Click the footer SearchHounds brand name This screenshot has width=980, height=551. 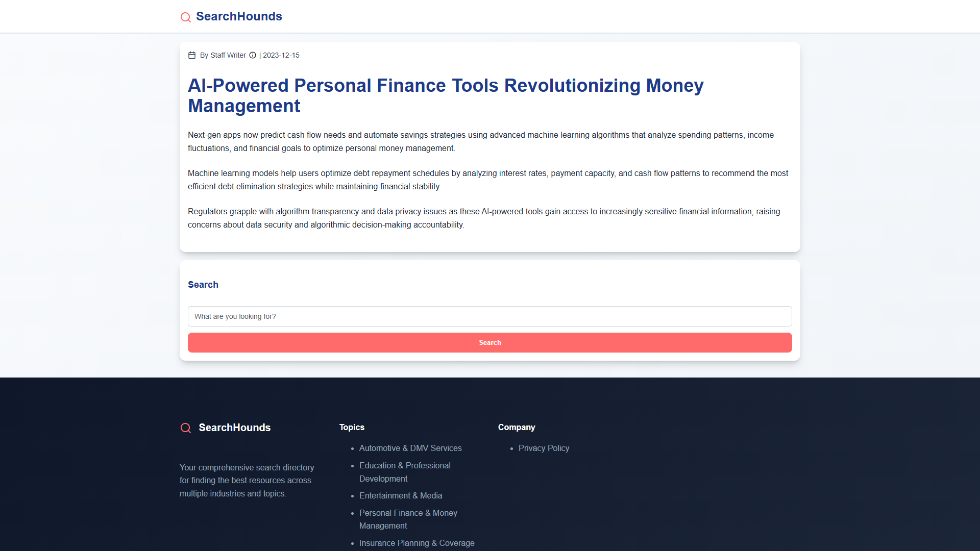[235, 428]
